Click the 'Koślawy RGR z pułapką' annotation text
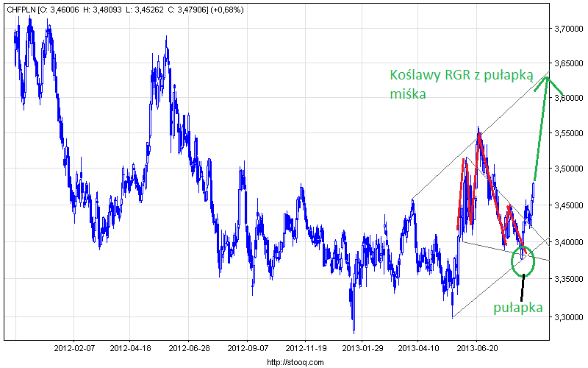The image size is (588, 368). pos(462,75)
